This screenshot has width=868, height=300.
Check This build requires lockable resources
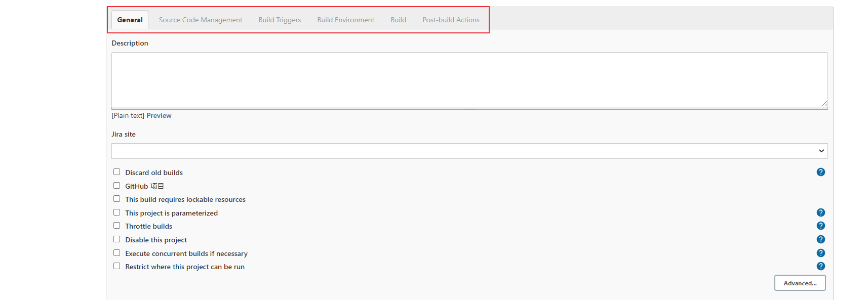click(x=116, y=199)
